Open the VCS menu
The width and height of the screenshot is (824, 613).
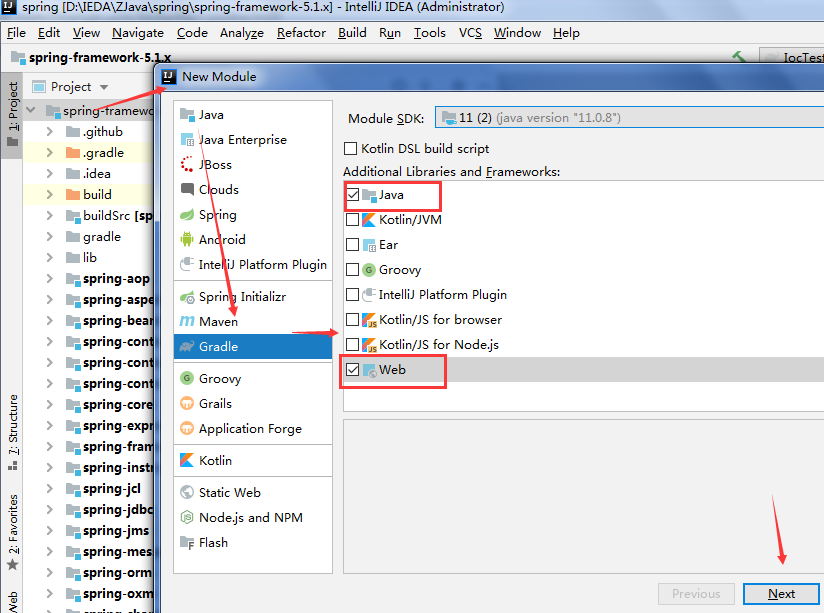pyautogui.click(x=470, y=33)
